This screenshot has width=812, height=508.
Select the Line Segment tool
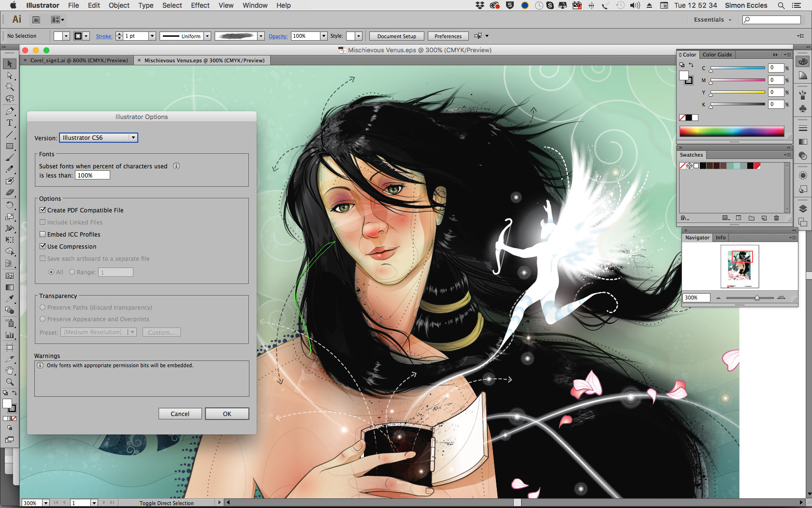[x=10, y=134]
